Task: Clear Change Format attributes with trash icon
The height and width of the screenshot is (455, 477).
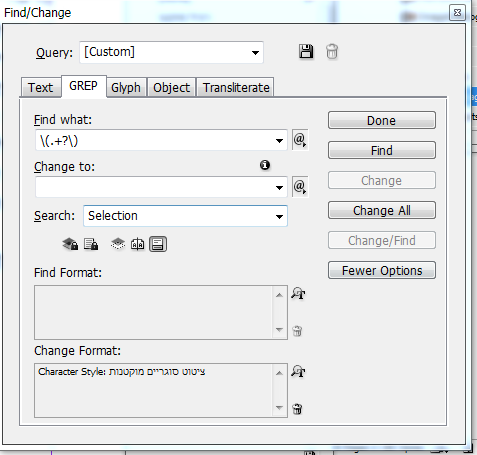Action: [297, 409]
